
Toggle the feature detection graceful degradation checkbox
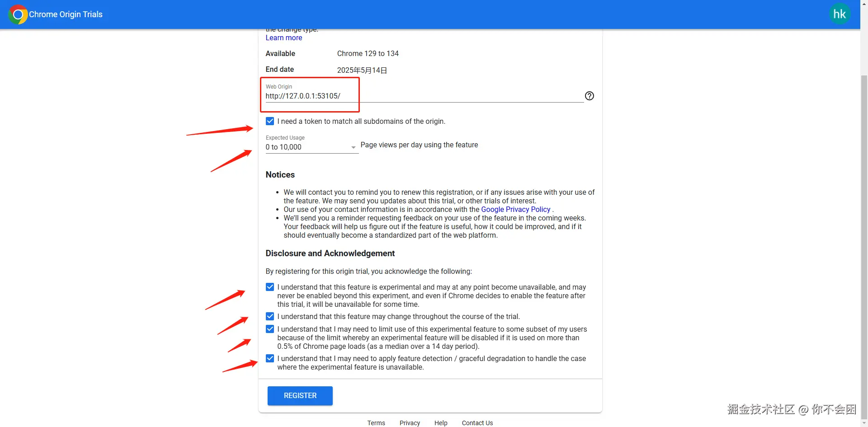click(270, 358)
